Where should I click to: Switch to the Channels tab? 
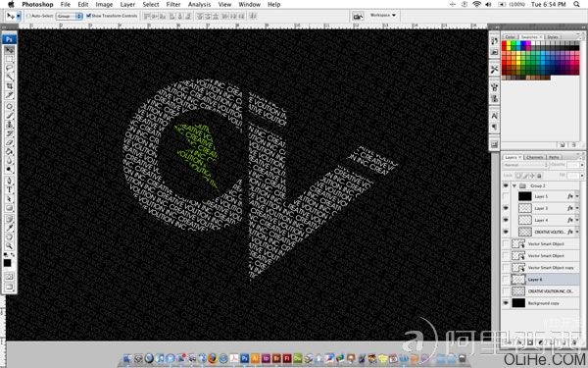[x=534, y=157]
